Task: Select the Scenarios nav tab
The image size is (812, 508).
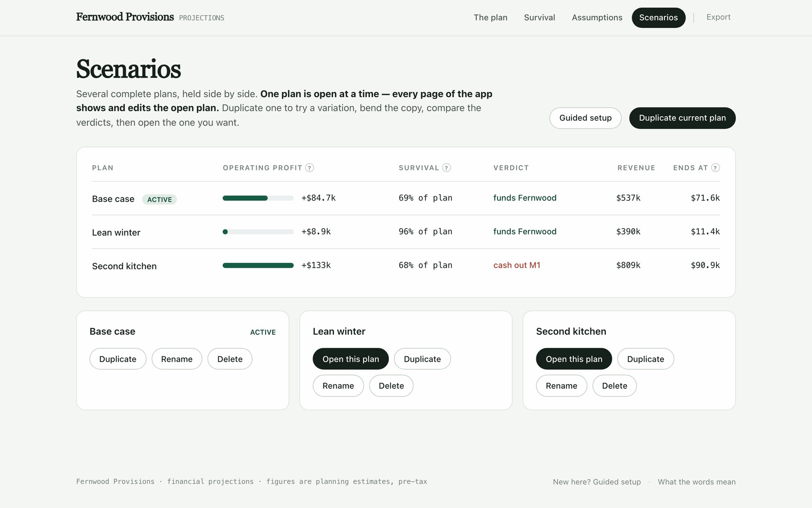Action: click(658, 18)
